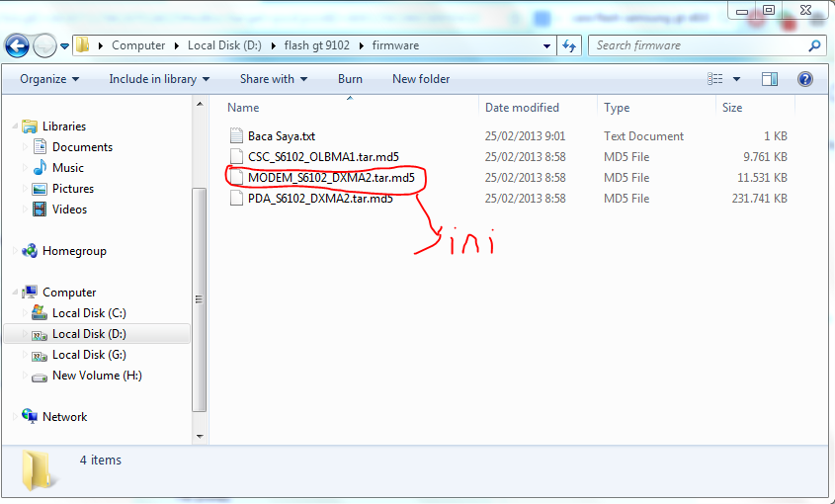Open New Volume (H:) in sidebar

coord(97,376)
